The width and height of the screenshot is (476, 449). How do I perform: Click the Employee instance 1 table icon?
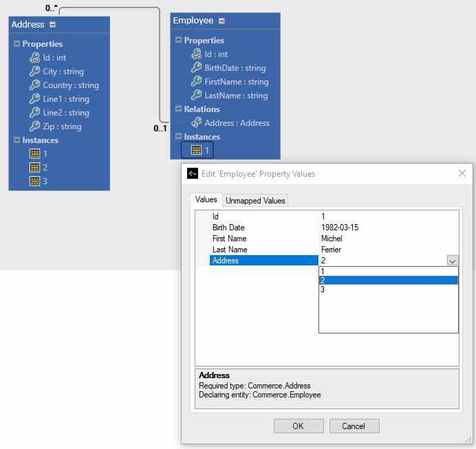coord(196,150)
